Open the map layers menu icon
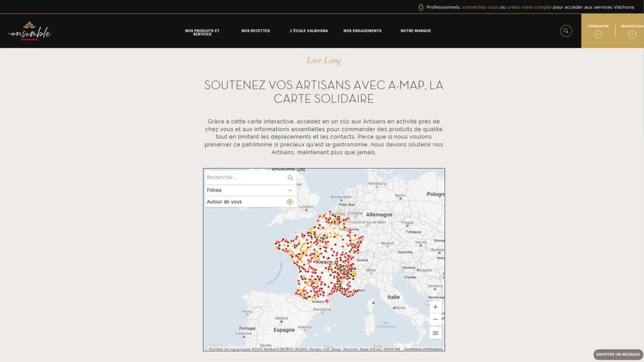This screenshot has height=362, width=644. coord(435,333)
